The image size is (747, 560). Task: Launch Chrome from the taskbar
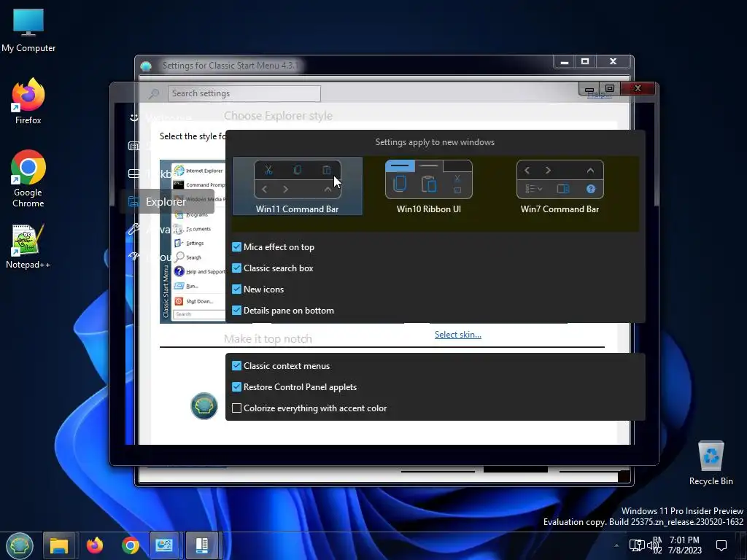[130, 545]
